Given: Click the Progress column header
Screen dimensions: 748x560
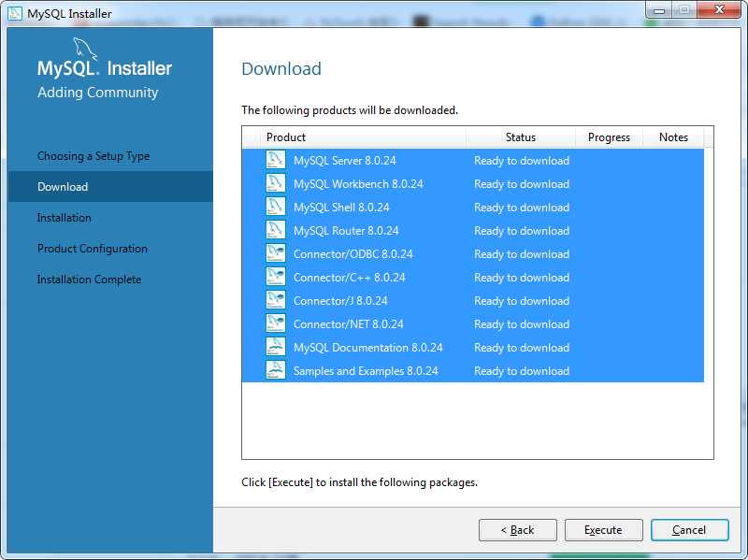Looking at the screenshot, I should (x=609, y=137).
